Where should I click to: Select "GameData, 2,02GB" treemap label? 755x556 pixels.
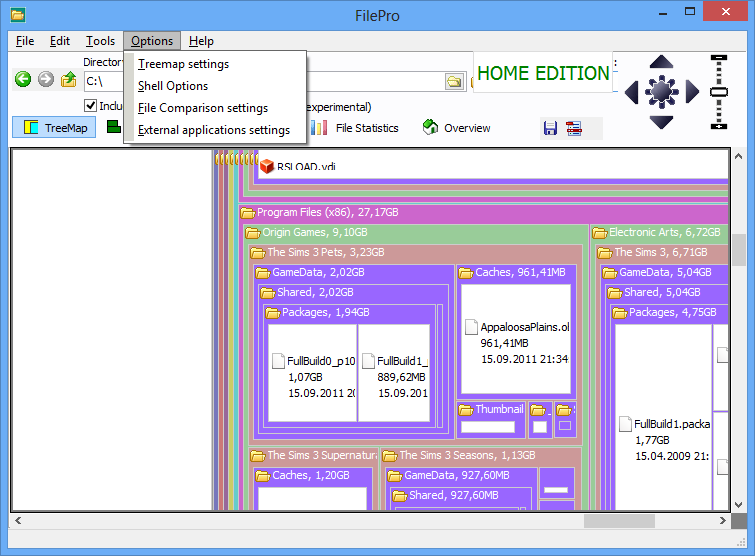click(x=318, y=272)
